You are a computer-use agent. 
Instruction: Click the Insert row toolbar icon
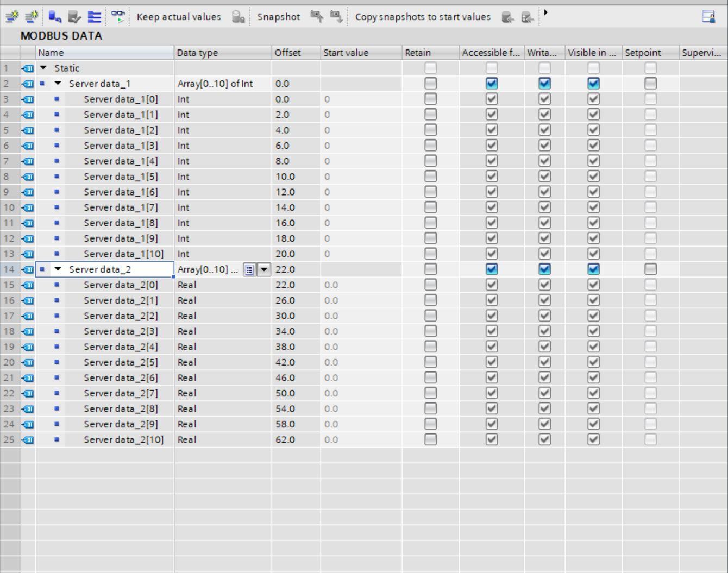point(11,17)
